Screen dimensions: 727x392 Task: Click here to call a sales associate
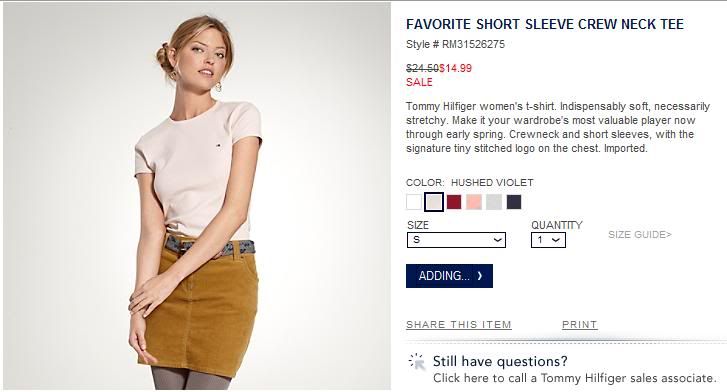[575, 378]
